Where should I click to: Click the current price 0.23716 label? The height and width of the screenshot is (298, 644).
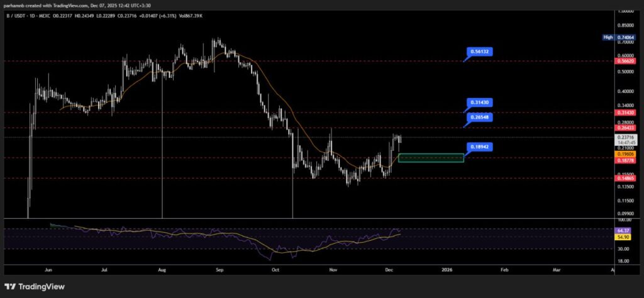(x=627, y=137)
